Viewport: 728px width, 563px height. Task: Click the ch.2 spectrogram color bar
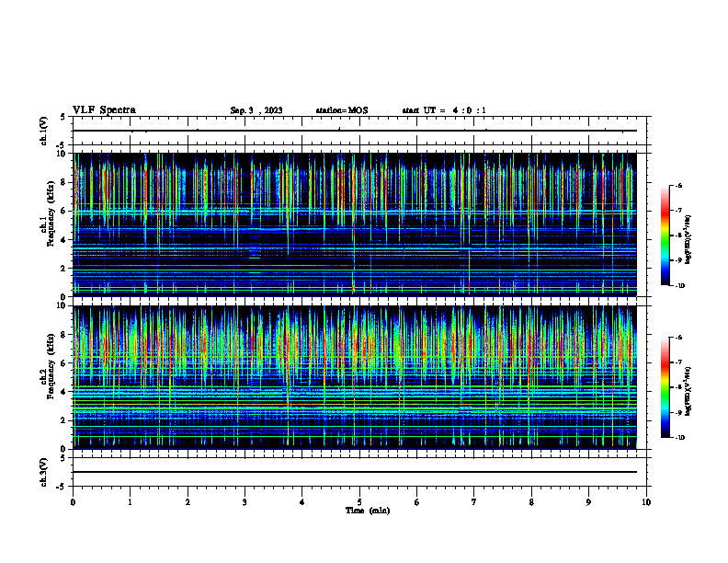click(665, 387)
